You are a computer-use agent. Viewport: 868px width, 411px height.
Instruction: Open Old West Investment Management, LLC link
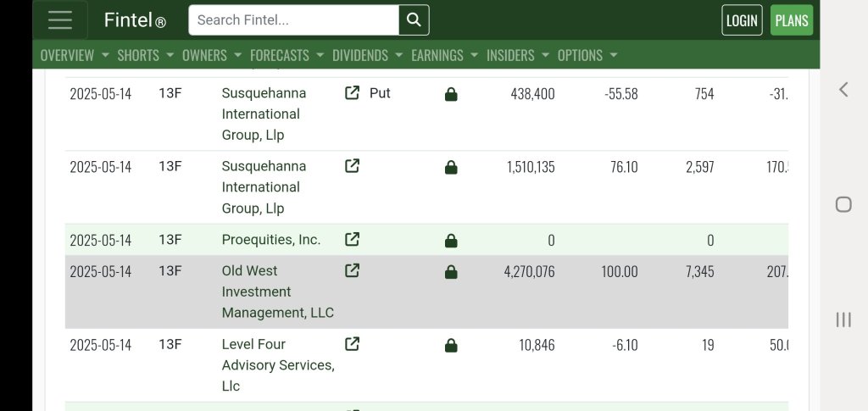coord(278,292)
